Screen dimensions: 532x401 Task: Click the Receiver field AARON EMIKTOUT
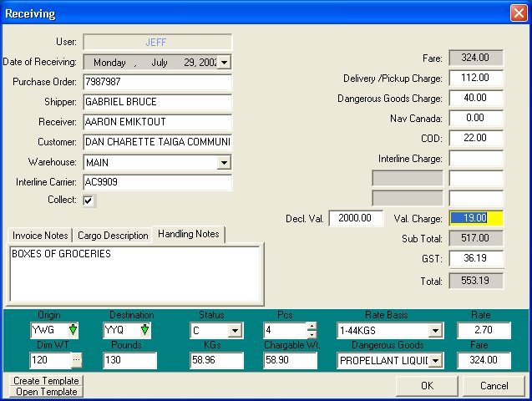157,122
